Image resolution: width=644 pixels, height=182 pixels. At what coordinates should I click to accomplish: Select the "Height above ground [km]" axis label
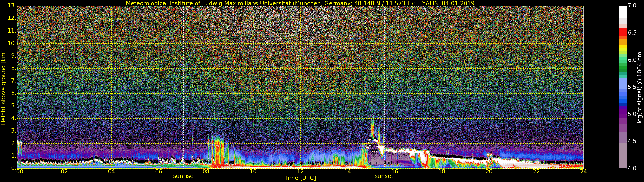coord(3,88)
